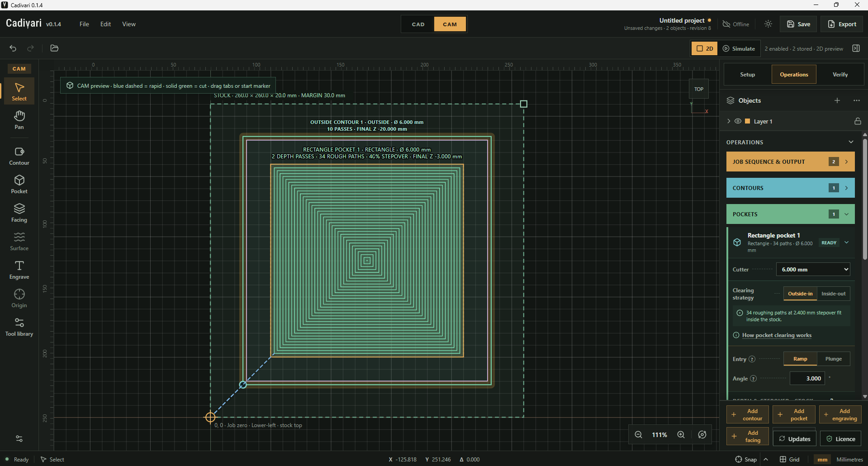The width and height of the screenshot is (868, 466).
Task: Toggle Grid display in status bar
Action: (789, 459)
